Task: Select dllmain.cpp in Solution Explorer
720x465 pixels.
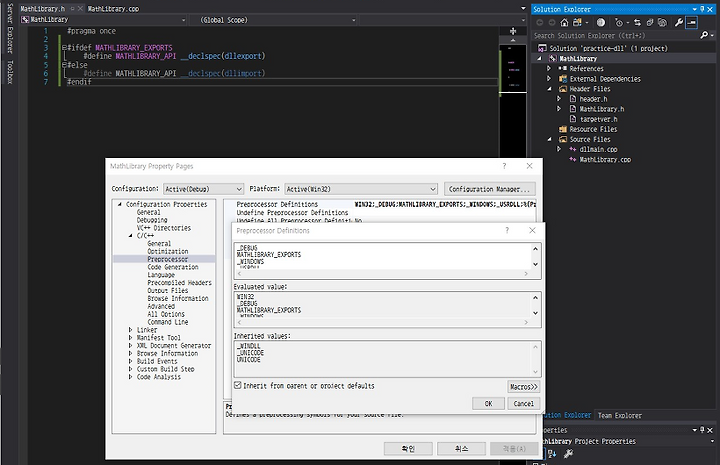Action: pos(598,149)
